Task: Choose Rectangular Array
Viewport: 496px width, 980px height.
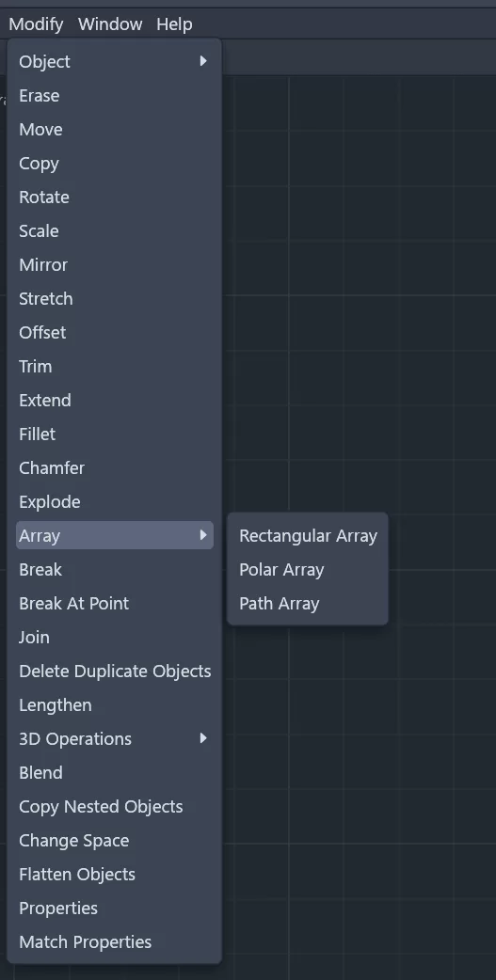Action: tap(308, 536)
